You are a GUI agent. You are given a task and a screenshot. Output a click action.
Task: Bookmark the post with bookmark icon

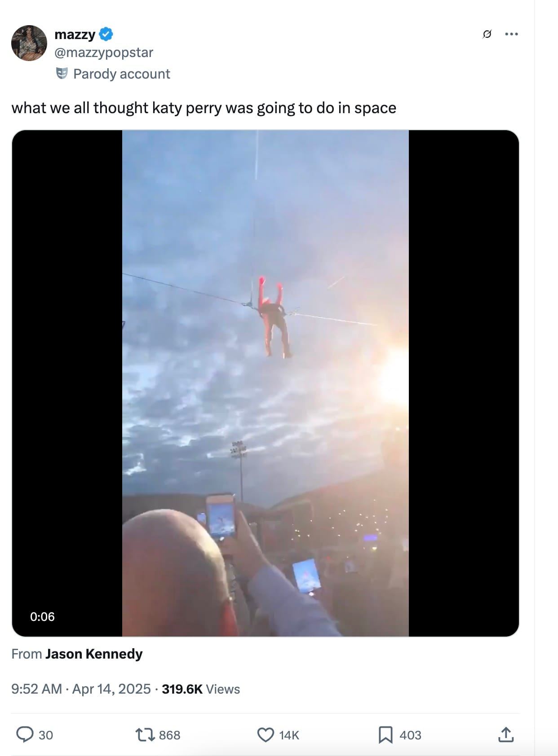[x=385, y=735]
